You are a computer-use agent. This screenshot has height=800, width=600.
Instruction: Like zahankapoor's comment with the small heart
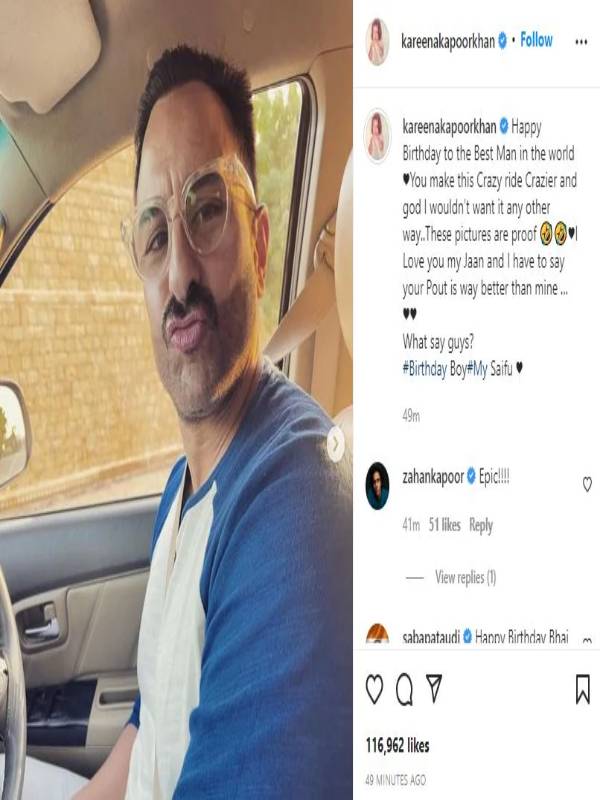(587, 484)
